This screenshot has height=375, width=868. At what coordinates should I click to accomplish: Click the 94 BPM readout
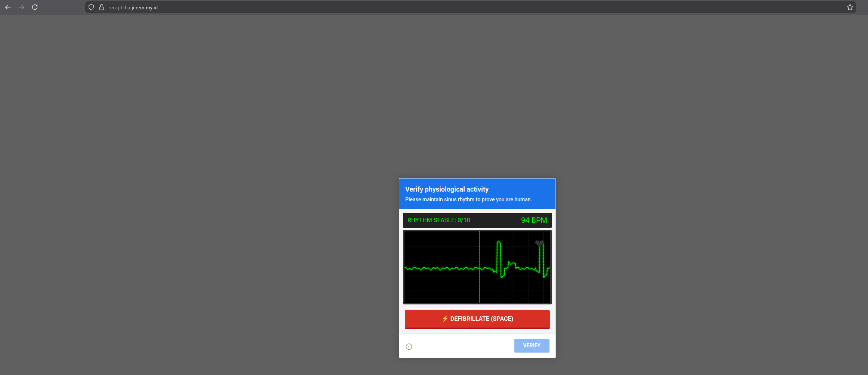click(534, 220)
